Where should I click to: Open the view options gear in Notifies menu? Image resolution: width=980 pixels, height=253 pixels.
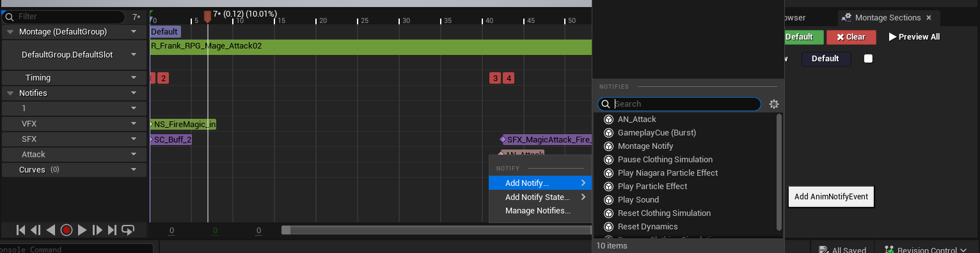pyautogui.click(x=774, y=104)
